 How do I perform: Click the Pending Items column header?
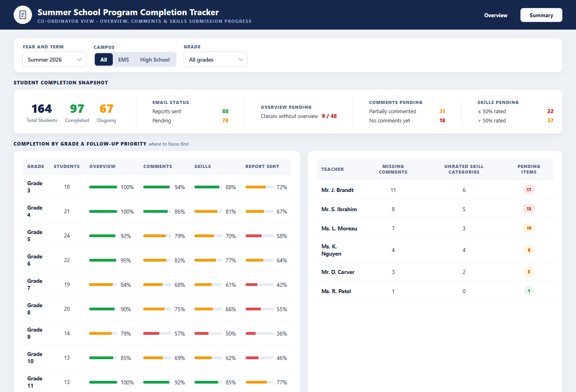click(529, 169)
